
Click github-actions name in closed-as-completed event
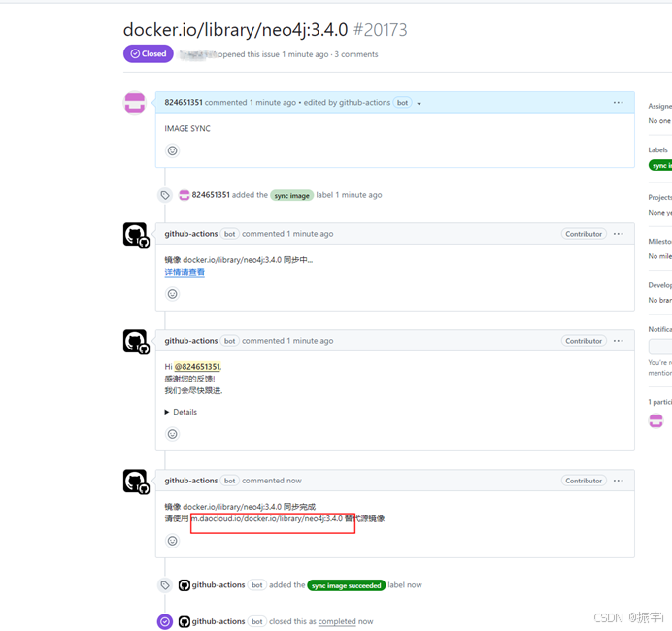(218, 621)
